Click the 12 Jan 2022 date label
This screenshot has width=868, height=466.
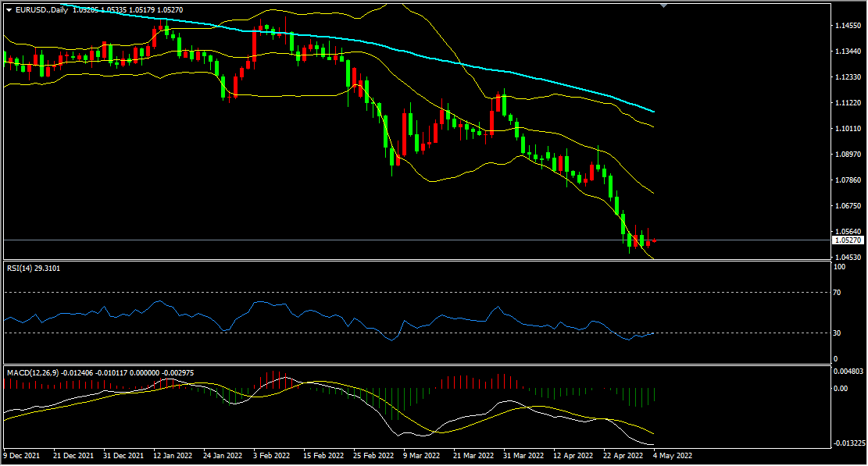pos(173,456)
